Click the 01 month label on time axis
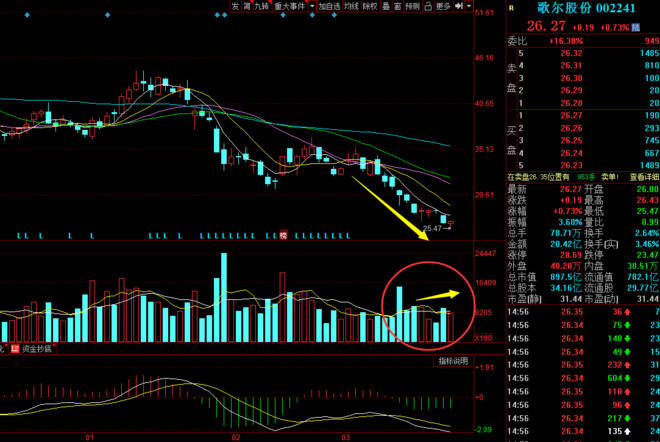This screenshot has height=442, width=660. (x=89, y=437)
